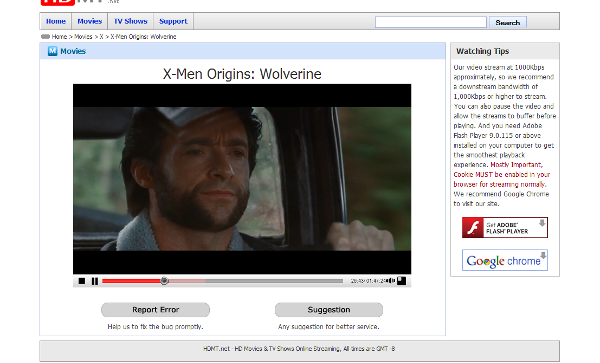Click the Get Adobe Flash Player badge
The height and width of the screenshot is (363, 600).
coord(505,228)
